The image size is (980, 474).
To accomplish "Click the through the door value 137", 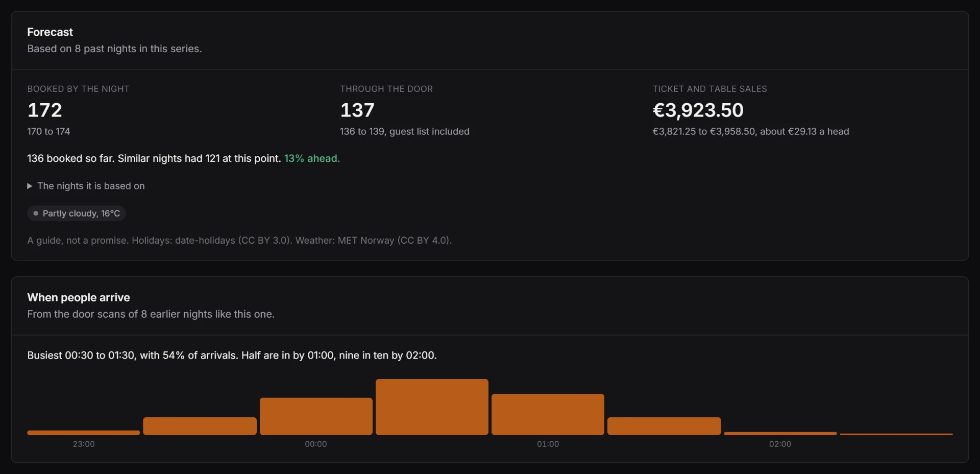I will 357,110.
